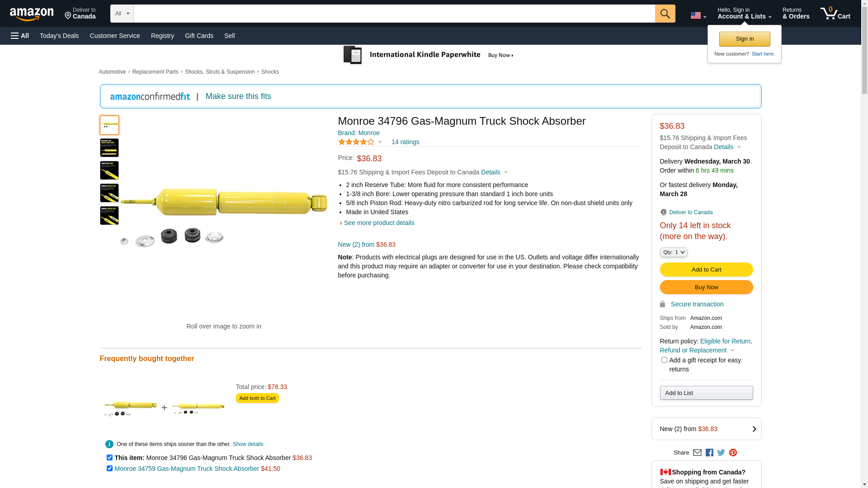Go to Today's Deals
The width and height of the screenshot is (868, 488).
[59, 36]
